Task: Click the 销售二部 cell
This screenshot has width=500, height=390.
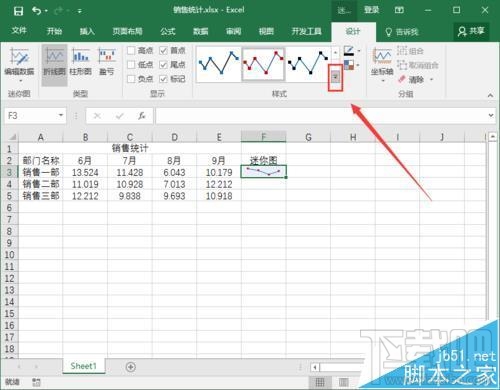Action: pyautogui.click(x=41, y=184)
